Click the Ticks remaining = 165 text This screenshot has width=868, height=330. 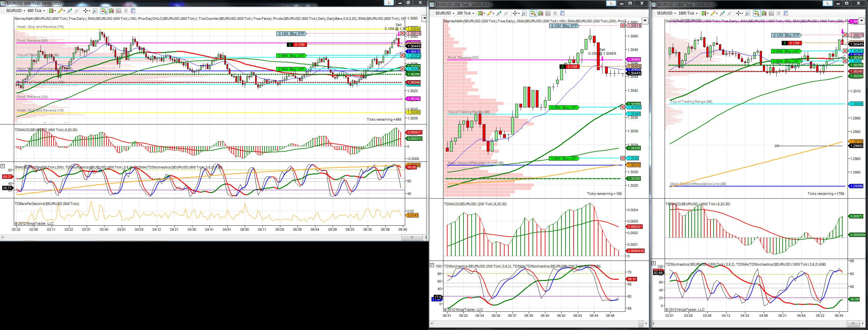click(604, 194)
